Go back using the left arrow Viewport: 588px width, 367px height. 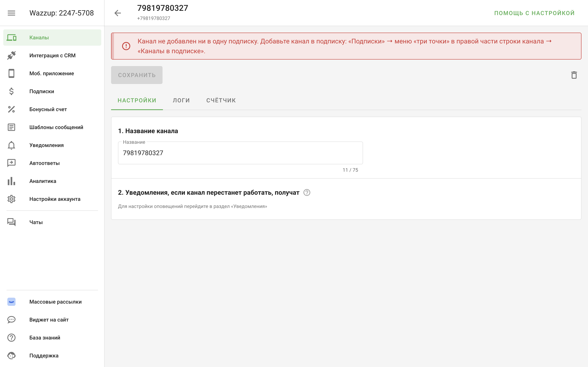pyautogui.click(x=118, y=13)
